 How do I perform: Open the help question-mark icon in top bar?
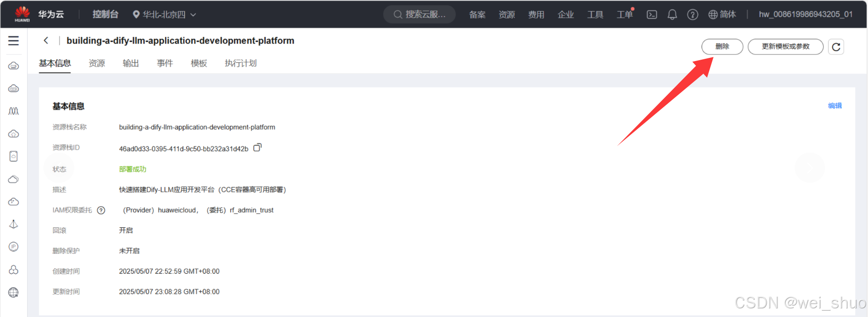click(693, 14)
